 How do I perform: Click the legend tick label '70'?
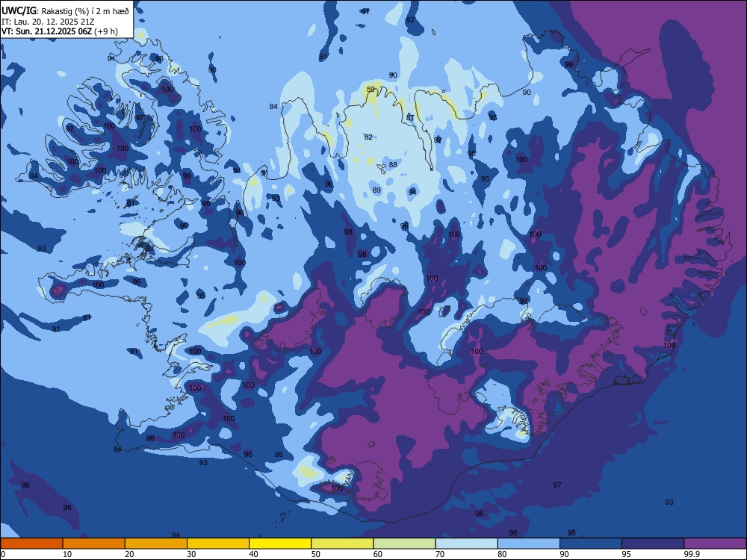440,554
